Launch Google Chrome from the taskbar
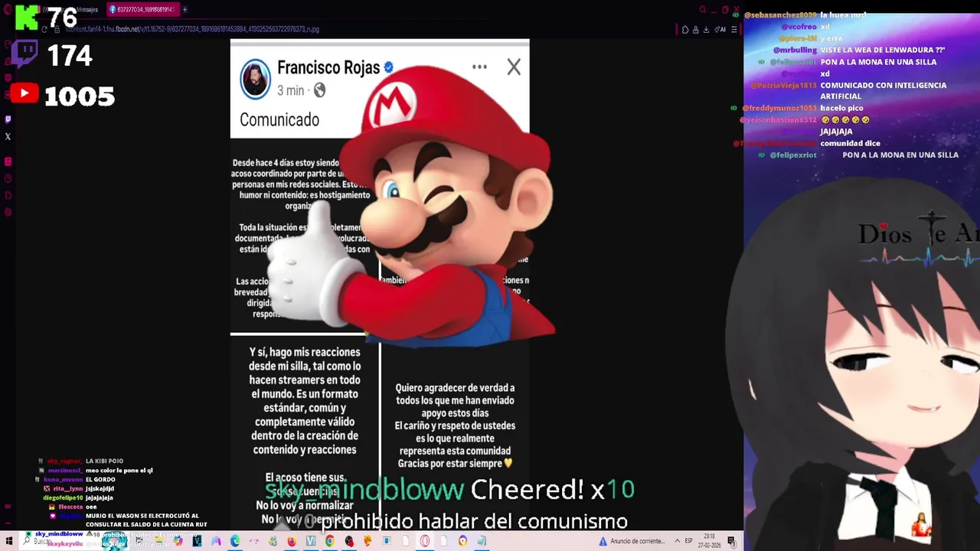Image resolution: width=980 pixels, height=551 pixels. pyautogui.click(x=330, y=541)
